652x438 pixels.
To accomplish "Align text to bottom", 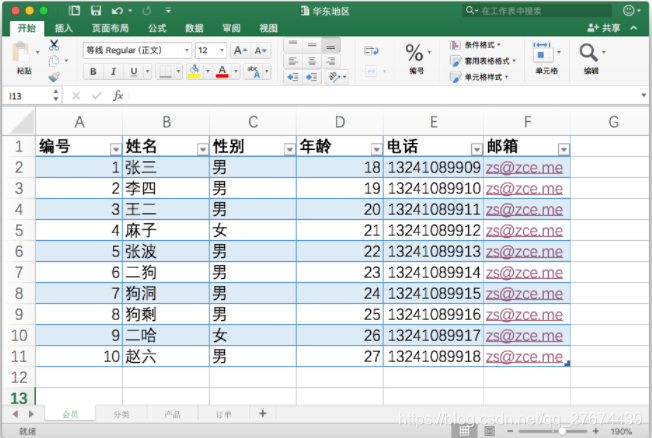I will 331,45.
